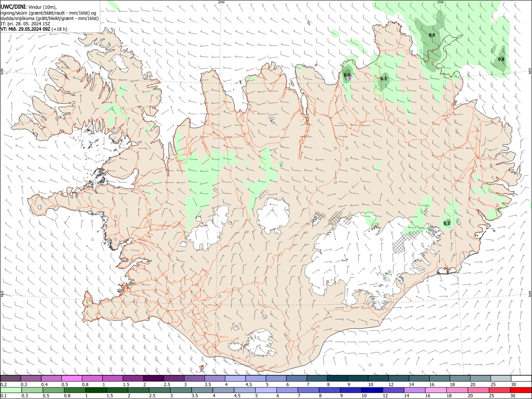The height and width of the screenshot is (399, 532).
Task: Select the darkest green 1 rain swatch
Action: click(96, 390)
